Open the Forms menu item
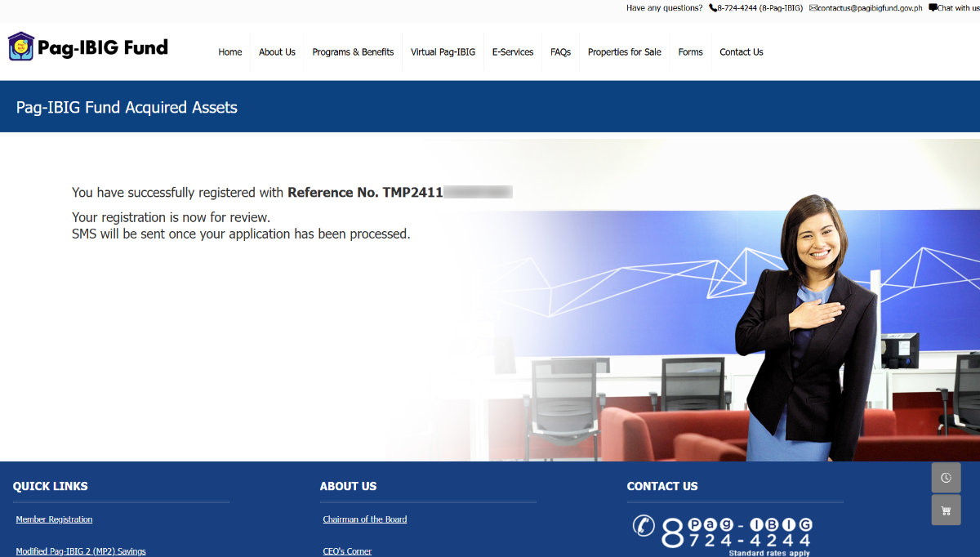This screenshot has height=557, width=980. (x=690, y=52)
